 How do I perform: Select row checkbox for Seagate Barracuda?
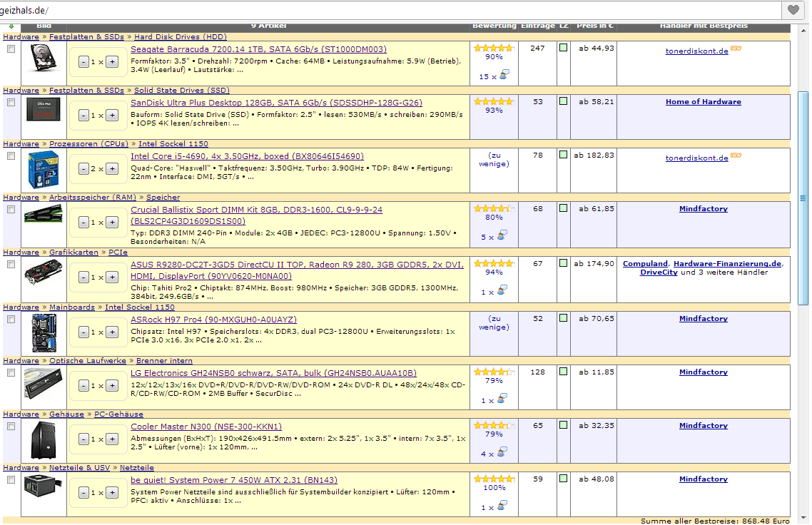tap(11, 49)
